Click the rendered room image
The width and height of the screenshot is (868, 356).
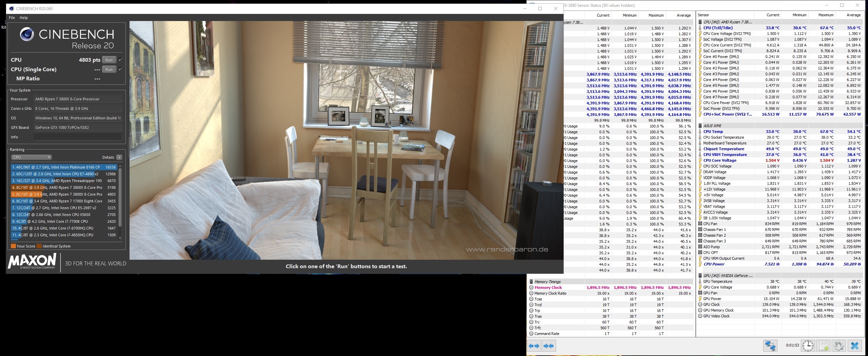(346, 140)
